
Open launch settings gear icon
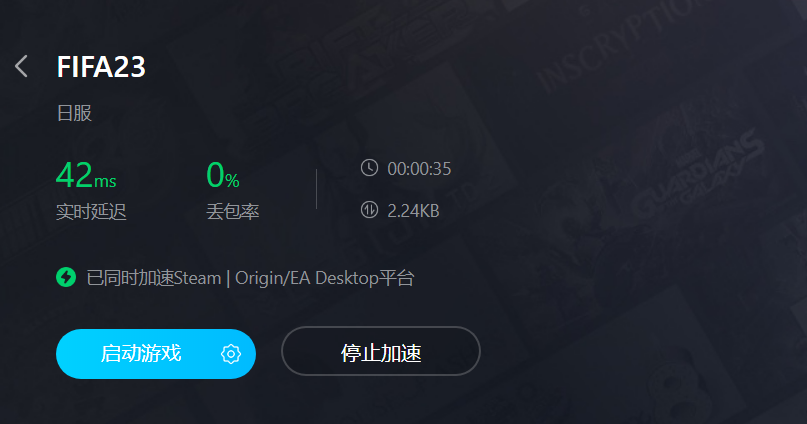(x=231, y=354)
